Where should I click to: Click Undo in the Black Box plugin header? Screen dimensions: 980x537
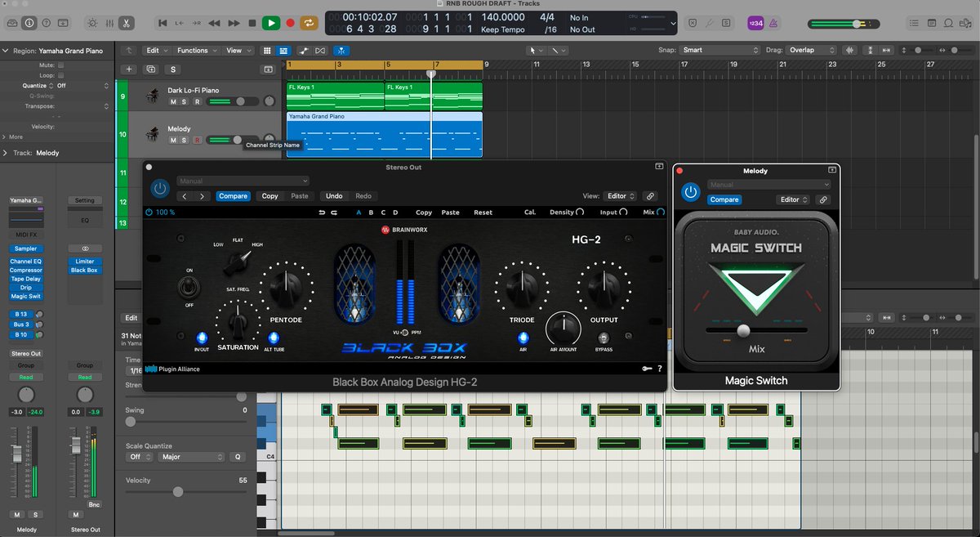click(x=334, y=196)
